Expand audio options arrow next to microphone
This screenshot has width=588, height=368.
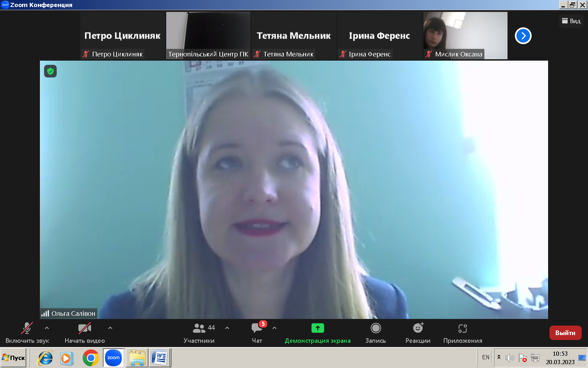tap(47, 328)
